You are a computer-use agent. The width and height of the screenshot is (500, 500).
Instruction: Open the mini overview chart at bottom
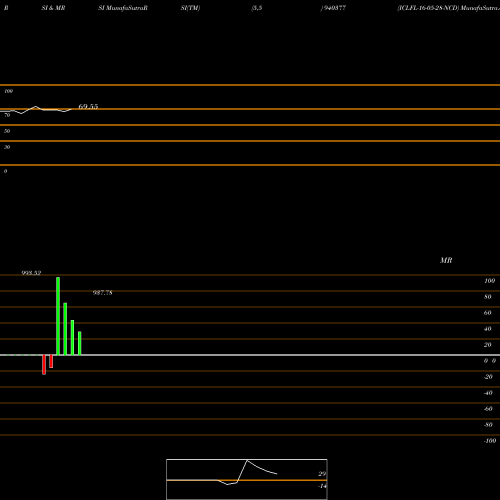coord(247,479)
